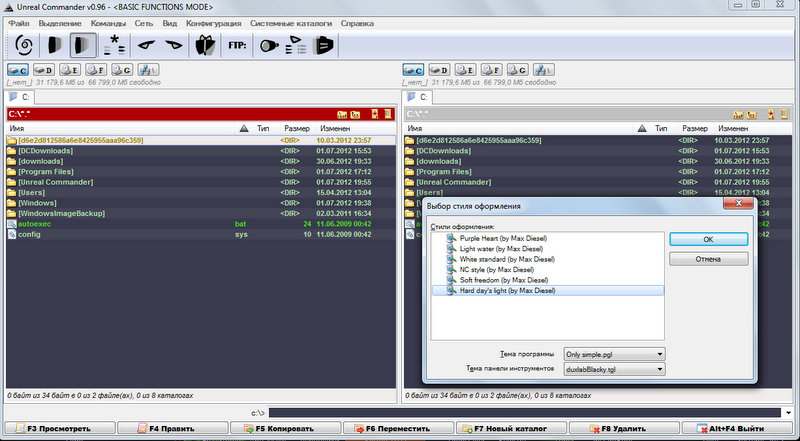800x441 pixels.
Task: Switch the right panel to drive D
Action: pyautogui.click(x=439, y=70)
